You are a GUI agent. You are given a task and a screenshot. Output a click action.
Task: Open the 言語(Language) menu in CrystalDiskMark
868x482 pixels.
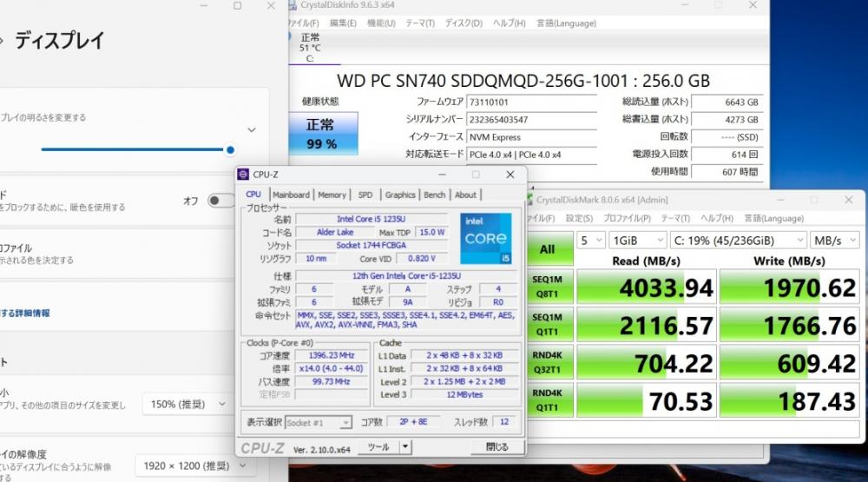coord(774,218)
